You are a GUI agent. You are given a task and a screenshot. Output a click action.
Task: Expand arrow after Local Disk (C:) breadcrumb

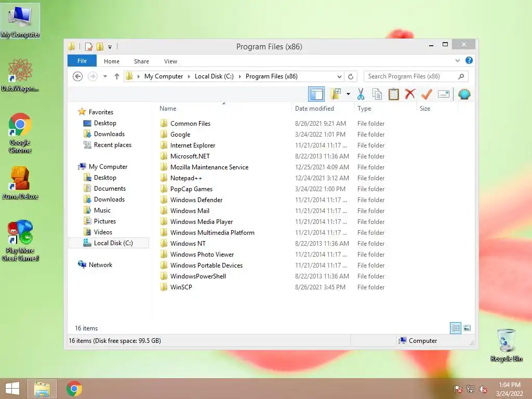[240, 76]
